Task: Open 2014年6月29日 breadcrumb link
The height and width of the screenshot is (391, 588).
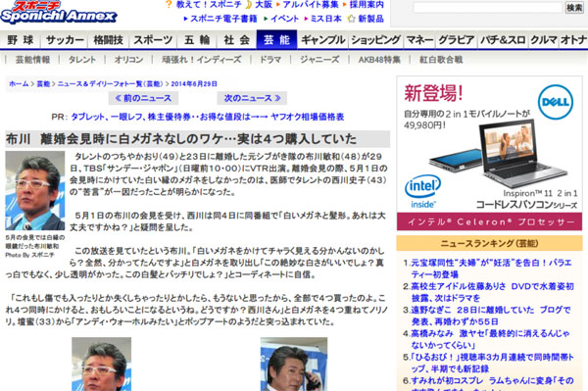Action: (194, 84)
